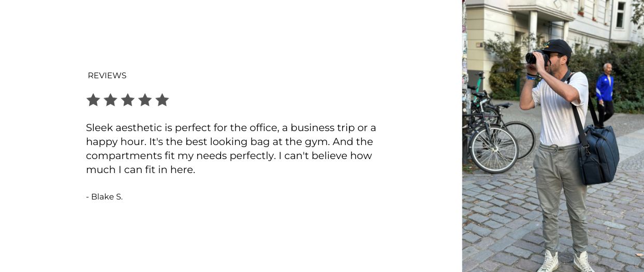This screenshot has height=272, width=644.
Task: Click the last line "much I can fit in here."
Action: (x=140, y=169)
